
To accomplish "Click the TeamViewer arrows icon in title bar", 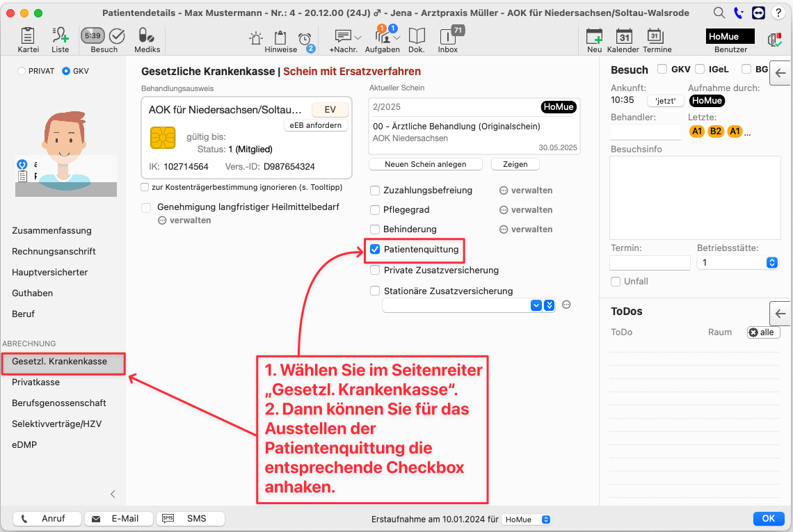I will pyautogui.click(x=759, y=13).
